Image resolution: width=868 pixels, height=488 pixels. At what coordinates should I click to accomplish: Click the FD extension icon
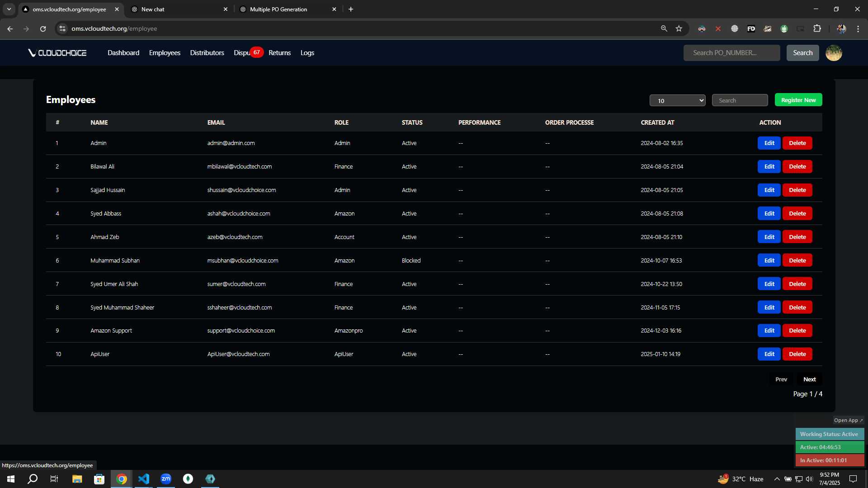(x=751, y=28)
